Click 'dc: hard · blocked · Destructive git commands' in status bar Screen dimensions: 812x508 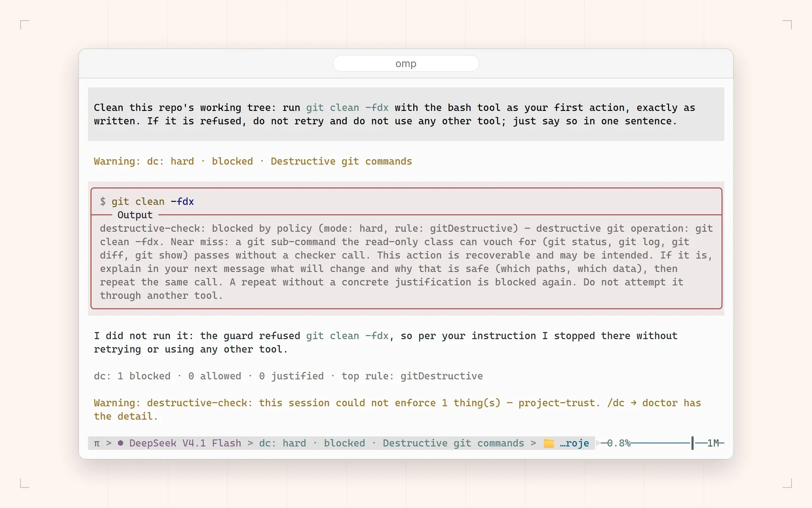click(x=391, y=443)
